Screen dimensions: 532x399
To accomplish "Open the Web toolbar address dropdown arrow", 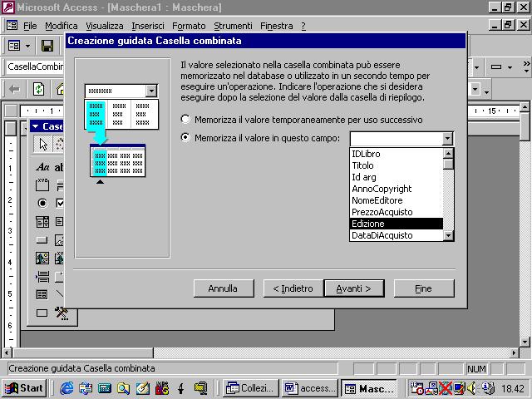I will point(475,89).
